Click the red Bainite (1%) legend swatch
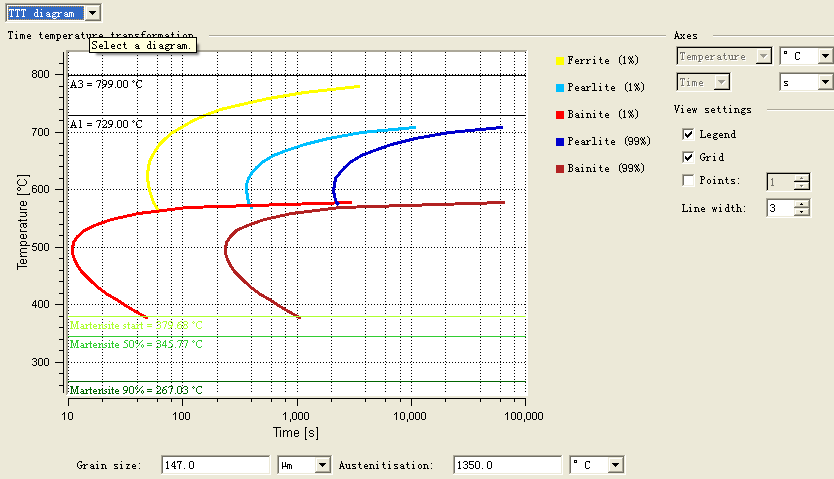The height and width of the screenshot is (479, 834). (x=560, y=115)
